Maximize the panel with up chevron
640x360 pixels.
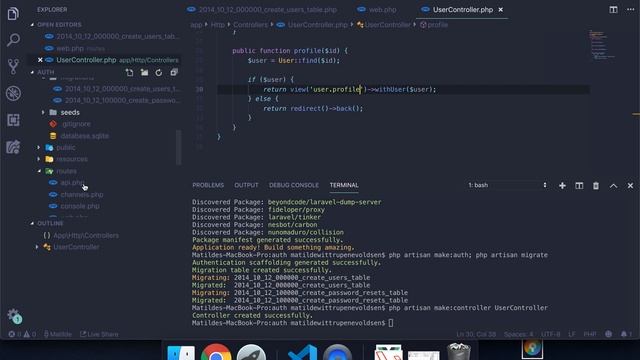coord(613,186)
